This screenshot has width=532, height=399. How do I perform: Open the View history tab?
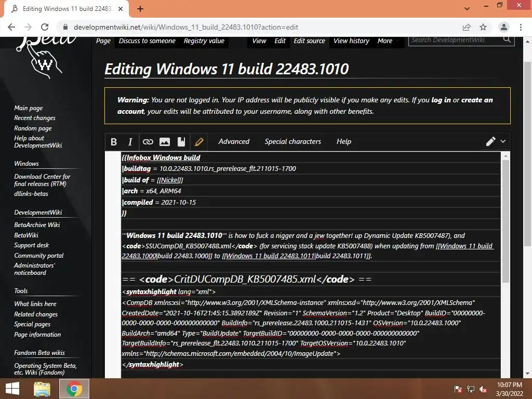point(352,41)
